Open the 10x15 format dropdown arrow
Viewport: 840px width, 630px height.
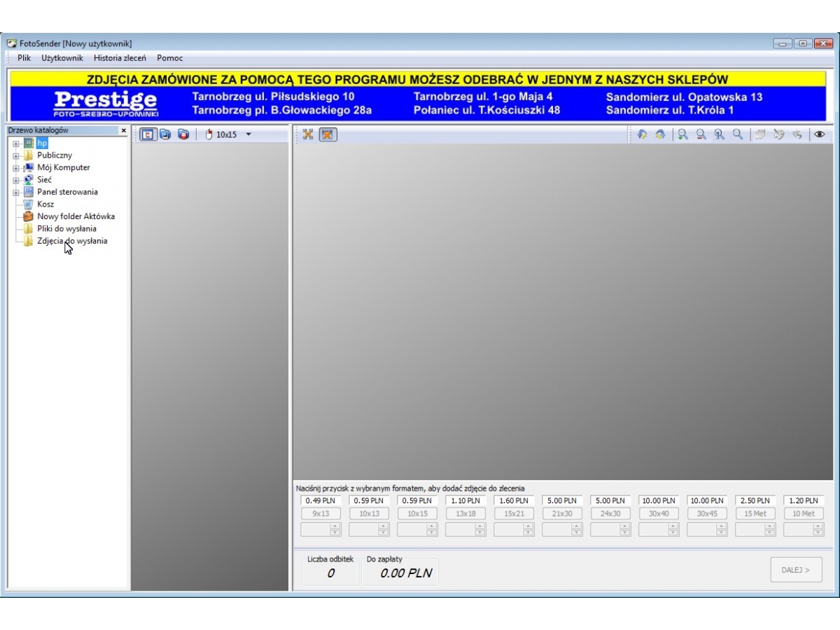click(248, 134)
